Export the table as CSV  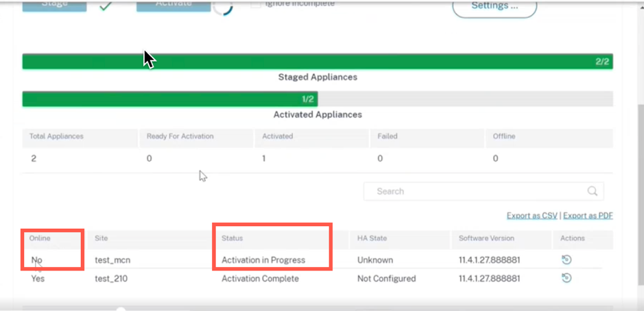(532, 216)
